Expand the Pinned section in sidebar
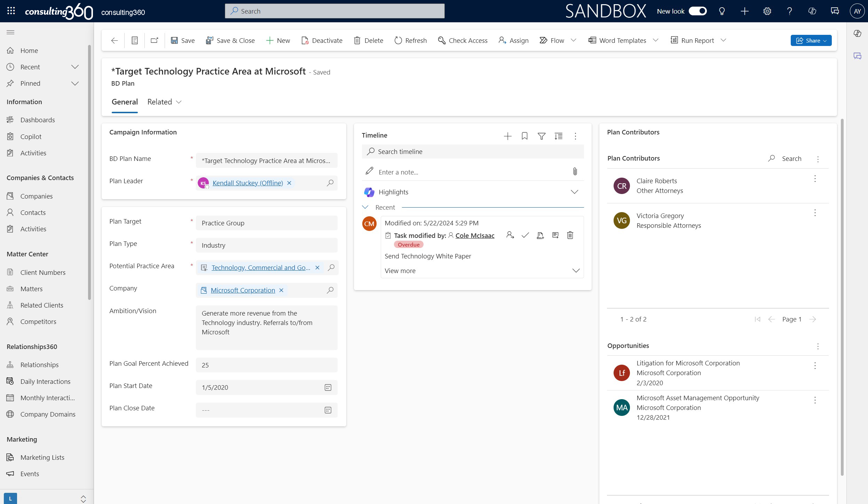Image resolution: width=868 pixels, height=504 pixels. [75, 83]
